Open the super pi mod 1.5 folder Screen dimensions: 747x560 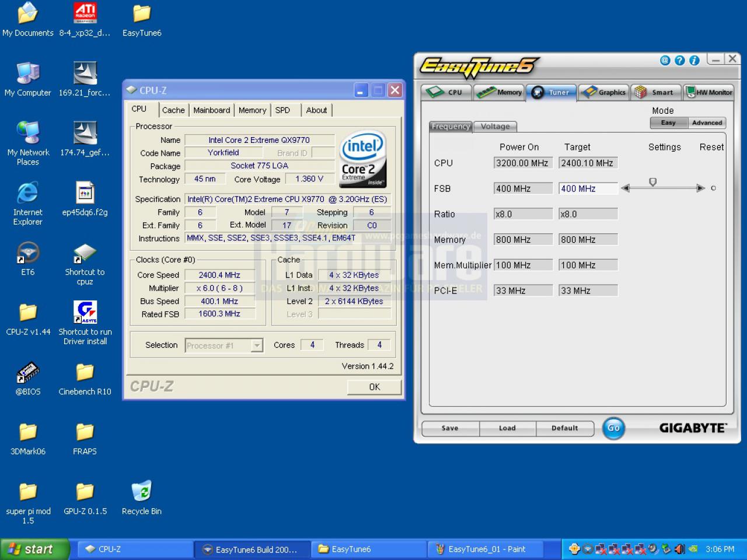coord(27,503)
